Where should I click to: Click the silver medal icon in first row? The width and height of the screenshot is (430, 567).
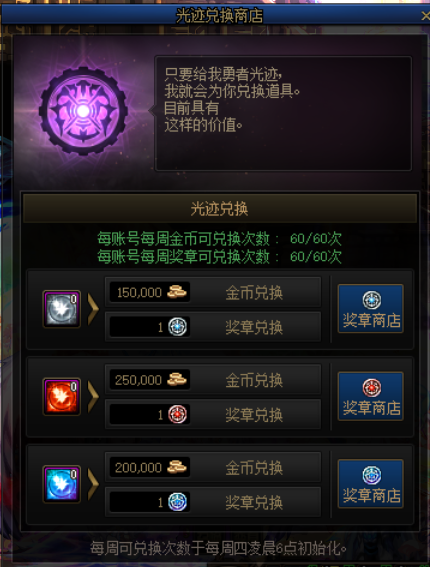178,327
